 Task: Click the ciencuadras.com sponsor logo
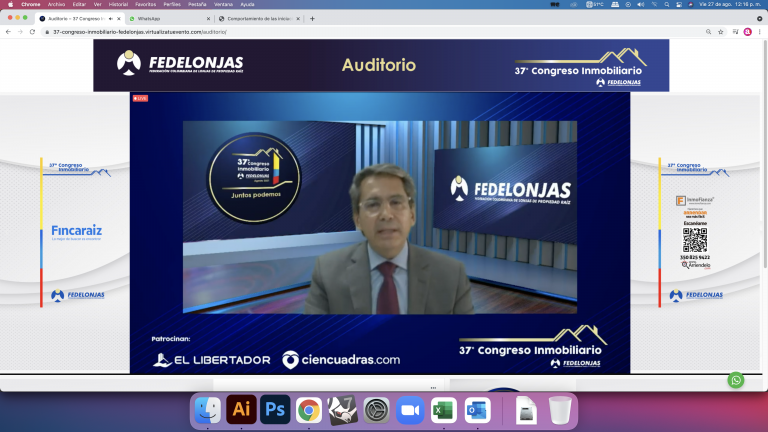(341, 360)
